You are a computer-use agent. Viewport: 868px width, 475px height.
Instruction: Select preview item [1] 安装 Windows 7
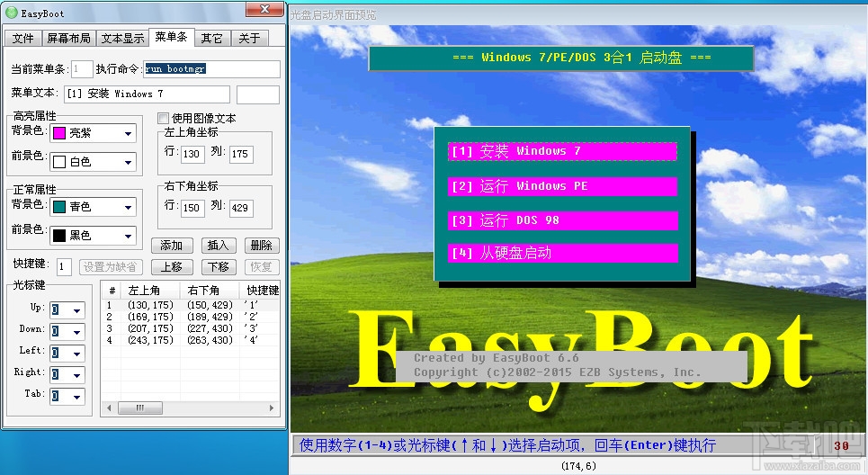tap(562, 151)
